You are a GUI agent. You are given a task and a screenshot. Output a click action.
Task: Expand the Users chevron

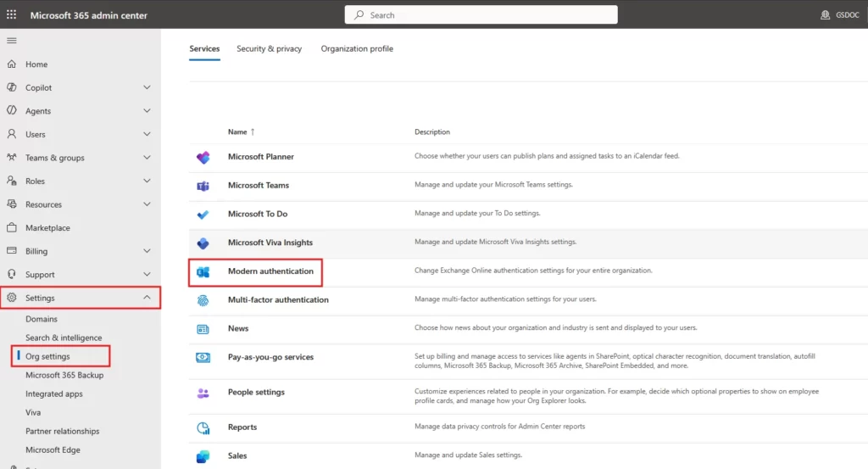pyautogui.click(x=147, y=134)
